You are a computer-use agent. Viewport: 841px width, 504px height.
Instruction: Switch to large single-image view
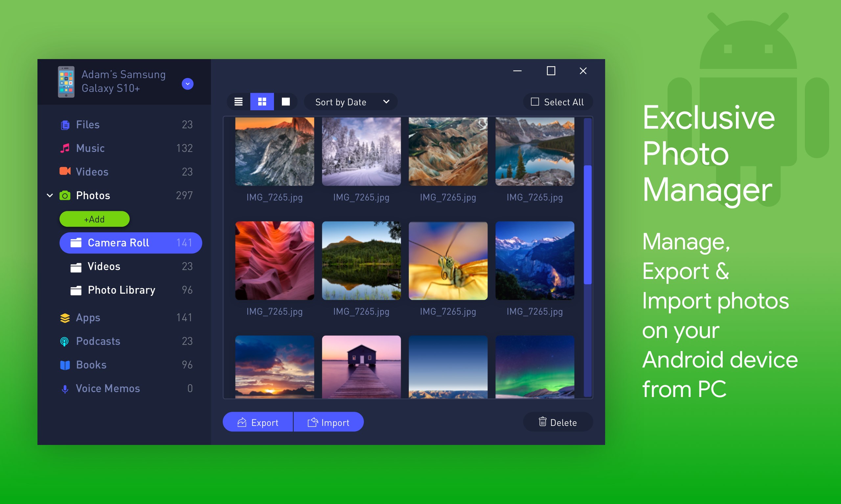click(285, 101)
